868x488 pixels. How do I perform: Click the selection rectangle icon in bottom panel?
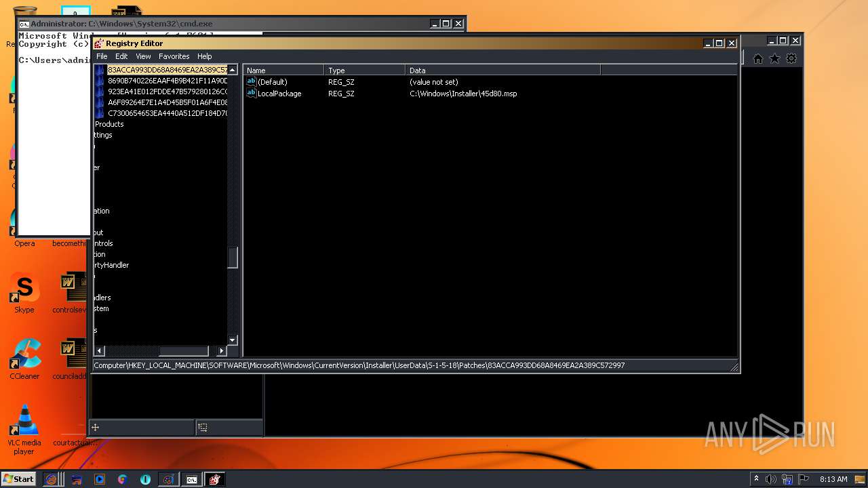pos(203,427)
